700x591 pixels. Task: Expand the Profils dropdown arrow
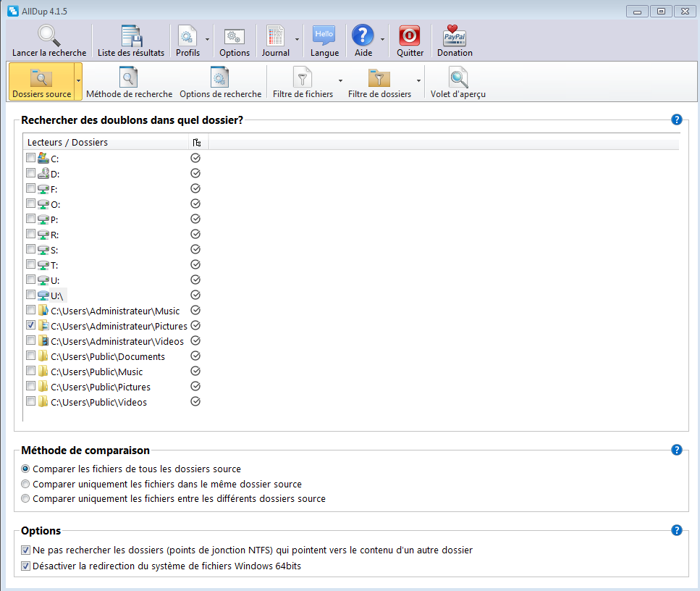click(208, 41)
